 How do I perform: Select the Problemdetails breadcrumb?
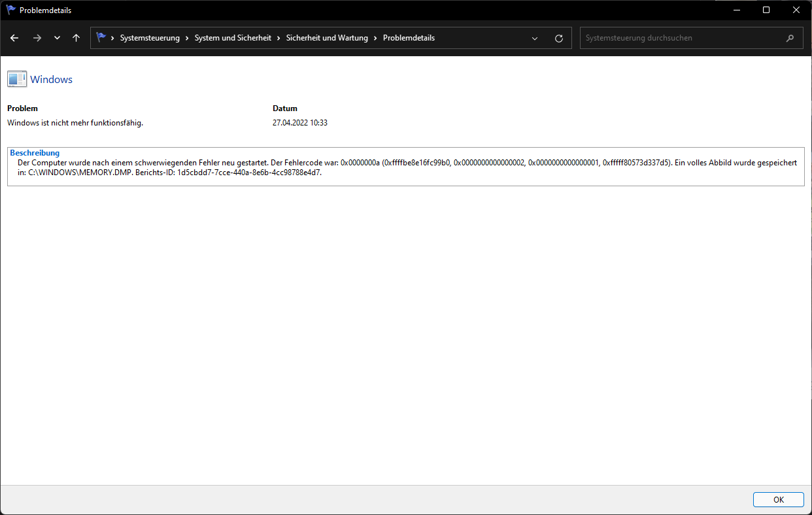point(409,38)
